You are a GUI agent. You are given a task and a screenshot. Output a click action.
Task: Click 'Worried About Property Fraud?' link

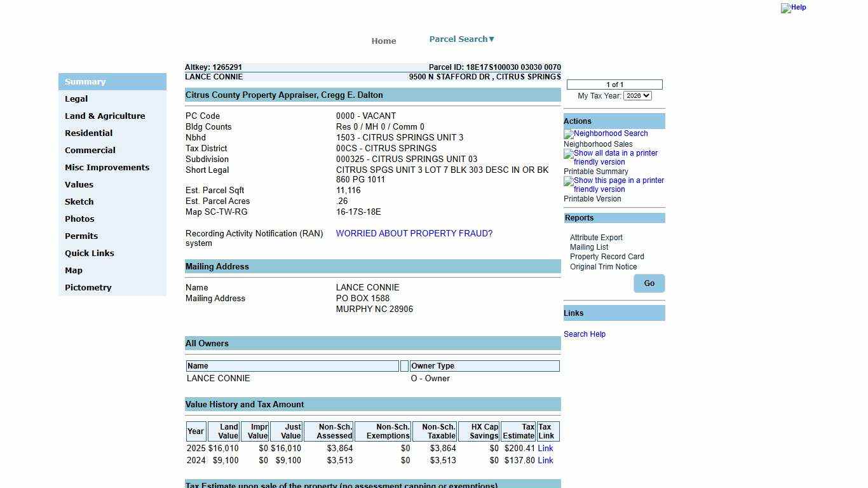click(414, 234)
